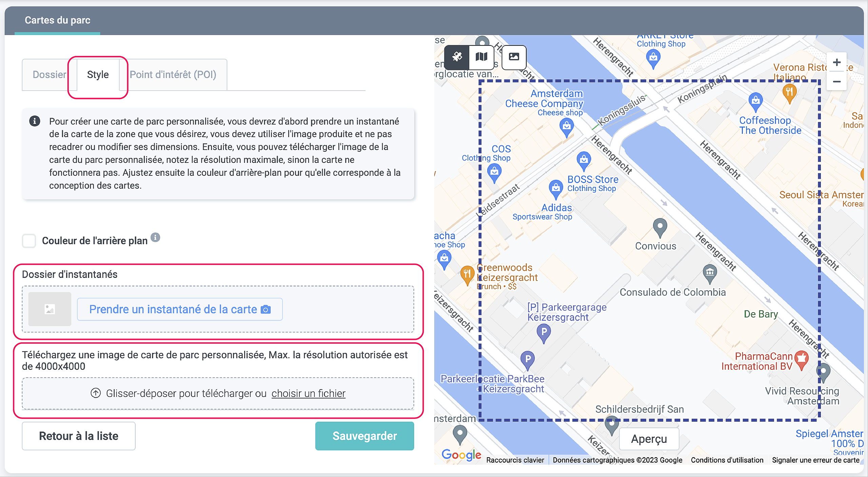Click the snapshot placeholder thumbnail
The image size is (868, 477).
[50, 309]
